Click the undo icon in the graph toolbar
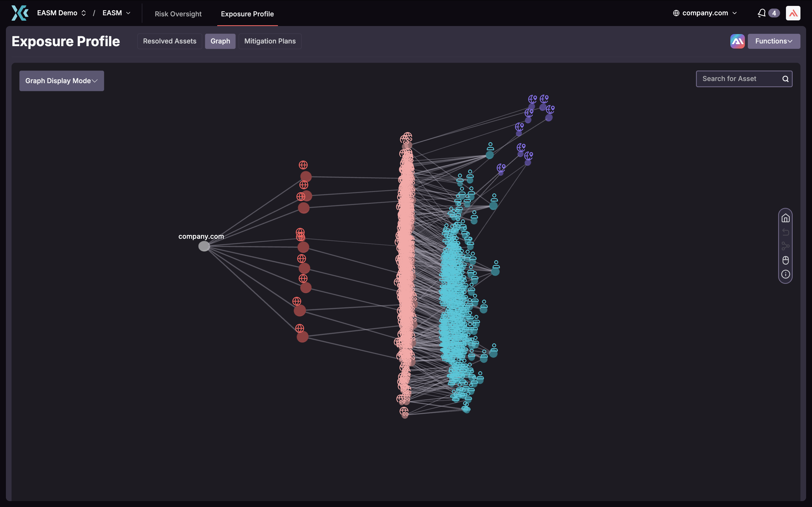 coord(786,232)
